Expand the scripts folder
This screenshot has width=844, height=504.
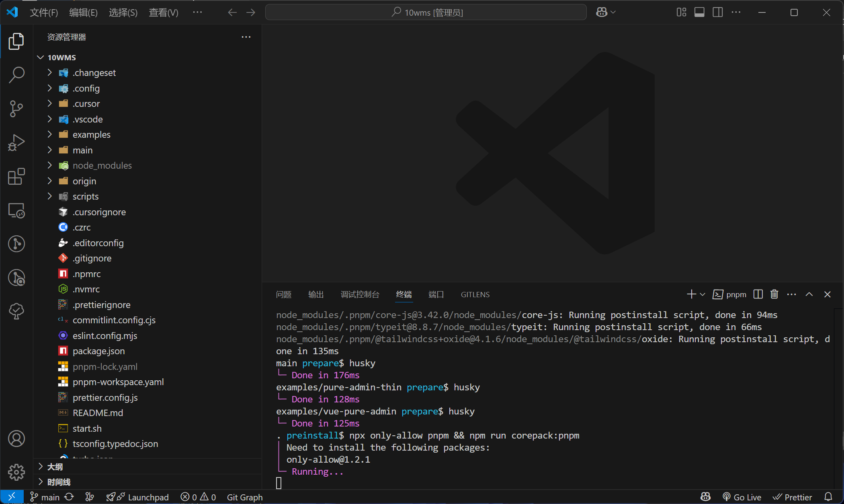[147, 196]
